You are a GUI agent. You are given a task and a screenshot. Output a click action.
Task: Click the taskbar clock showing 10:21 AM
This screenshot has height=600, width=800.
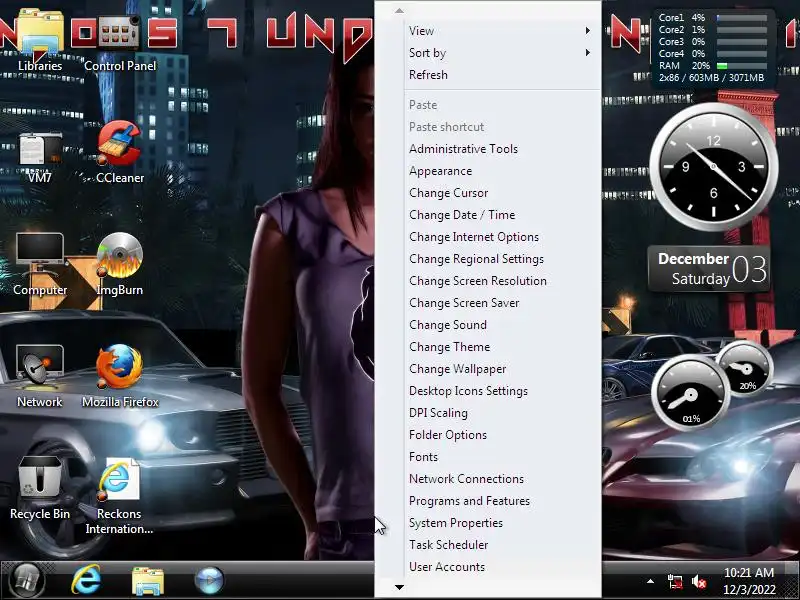click(749, 581)
